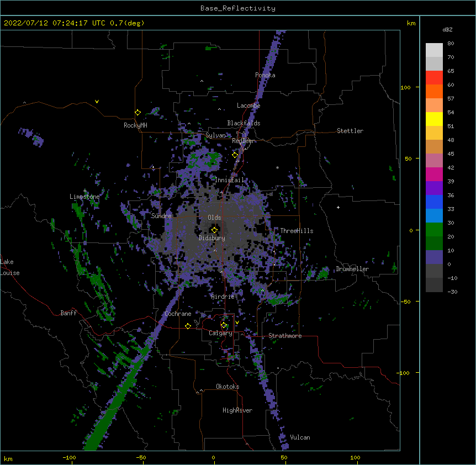Click the orange swatch between 60 and 57 dBZ
This screenshot has height=465, width=476.
coord(434,91)
